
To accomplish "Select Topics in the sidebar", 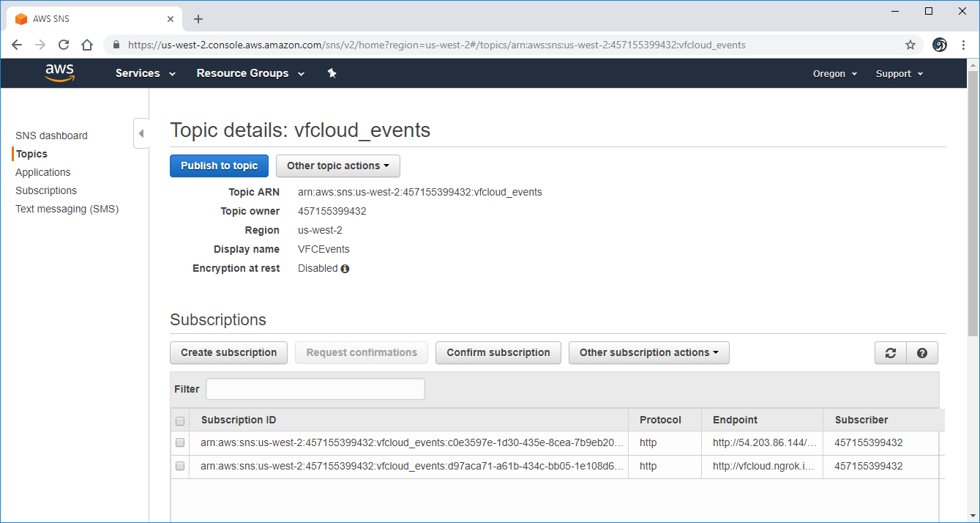I will (x=31, y=154).
